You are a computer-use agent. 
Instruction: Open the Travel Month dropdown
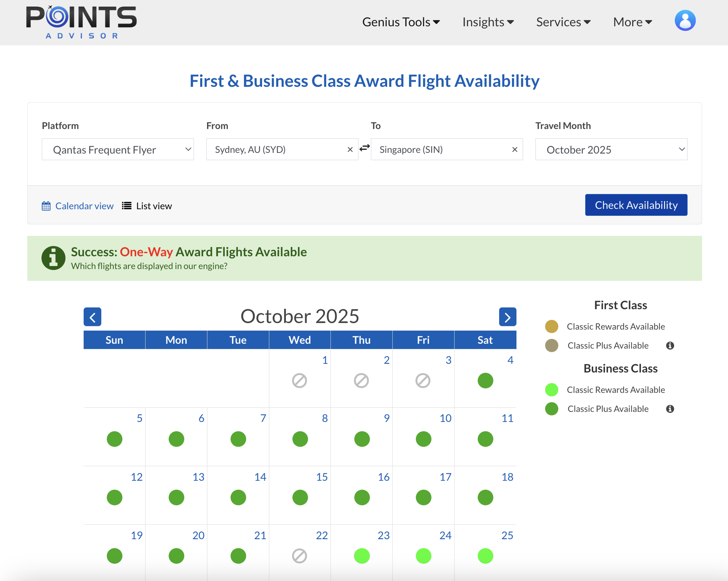pyautogui.click(x=611, y=149)
